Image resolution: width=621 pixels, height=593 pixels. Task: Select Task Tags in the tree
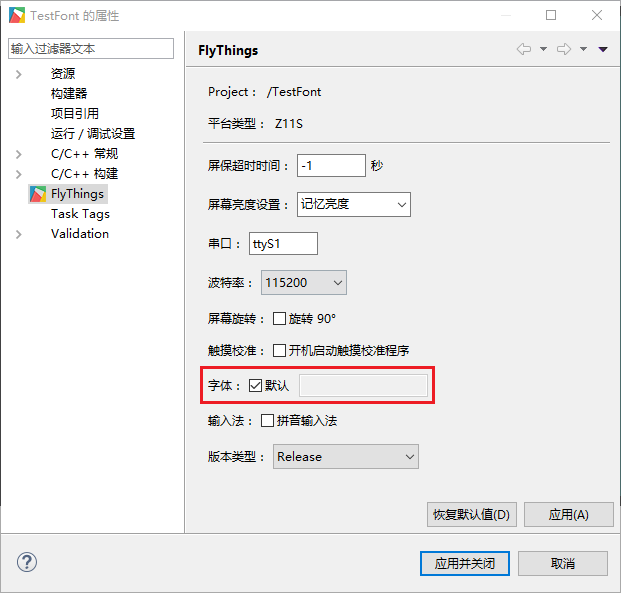pyautogui.click(x=80, y=214)
